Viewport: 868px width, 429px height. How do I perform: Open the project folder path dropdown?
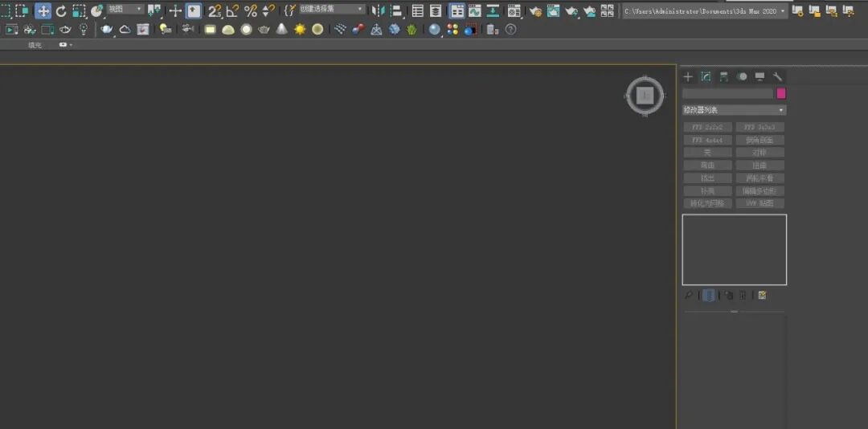pos(705,11)
